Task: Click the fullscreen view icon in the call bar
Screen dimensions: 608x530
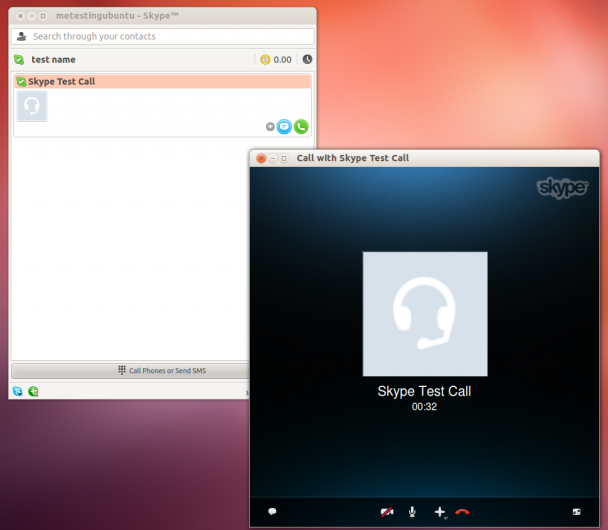Action: (x=577, y=512)
